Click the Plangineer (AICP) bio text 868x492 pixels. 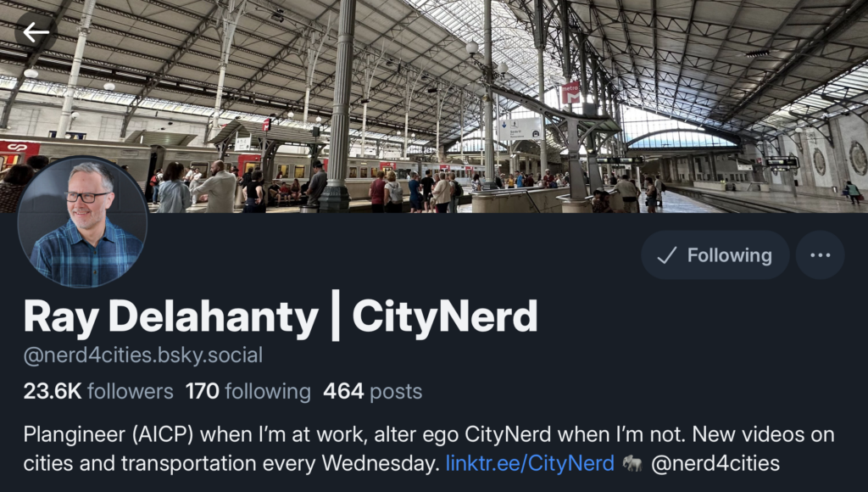(108, 434)
